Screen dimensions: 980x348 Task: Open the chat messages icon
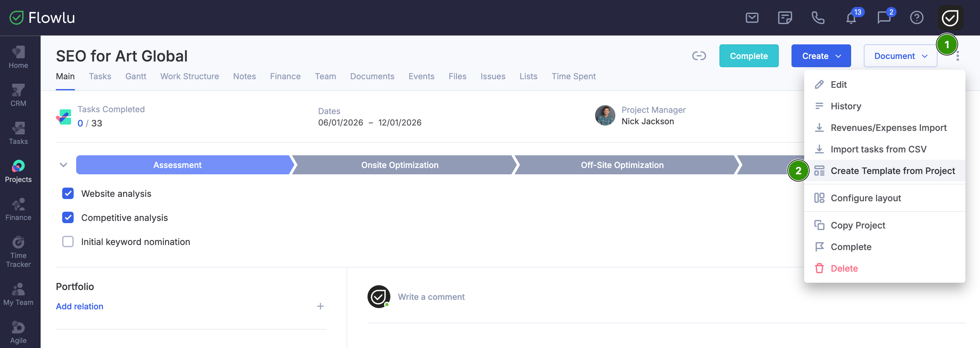[x=884, y=18]
